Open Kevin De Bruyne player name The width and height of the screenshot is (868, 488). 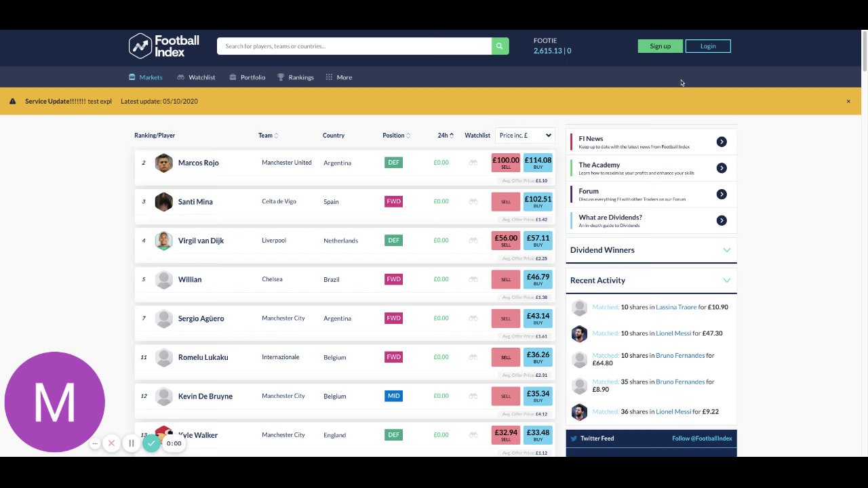tap(205, 396)
